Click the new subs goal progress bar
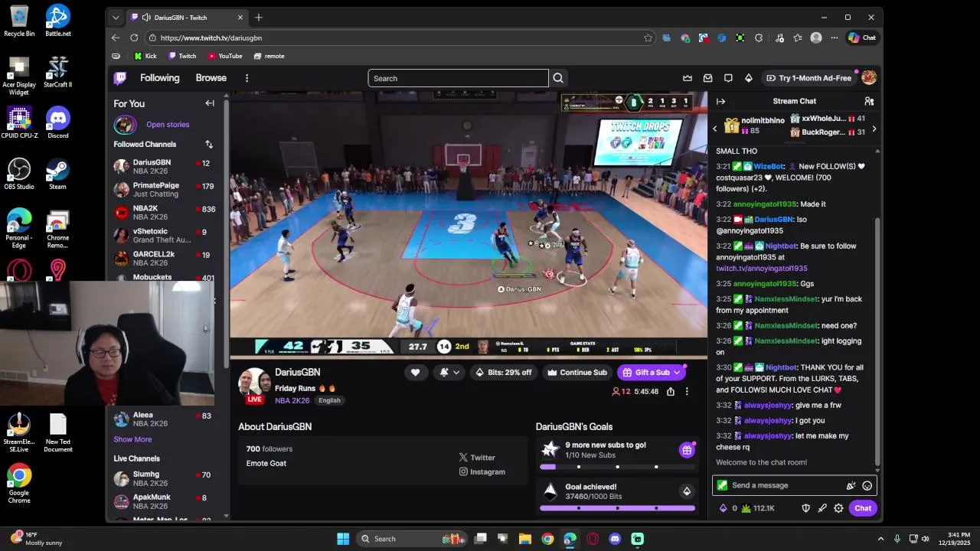This screenshot has width=980, height=551. [x=617, y=467]
